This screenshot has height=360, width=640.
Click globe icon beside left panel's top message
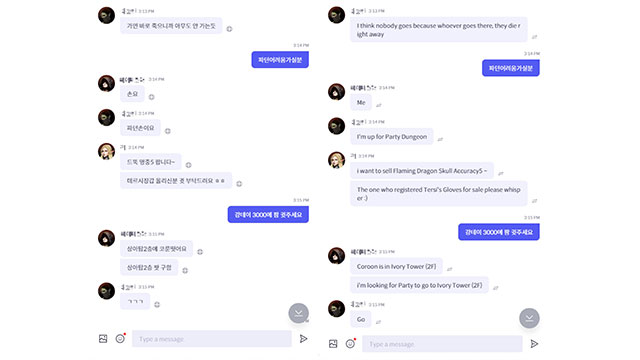[229, 29]
